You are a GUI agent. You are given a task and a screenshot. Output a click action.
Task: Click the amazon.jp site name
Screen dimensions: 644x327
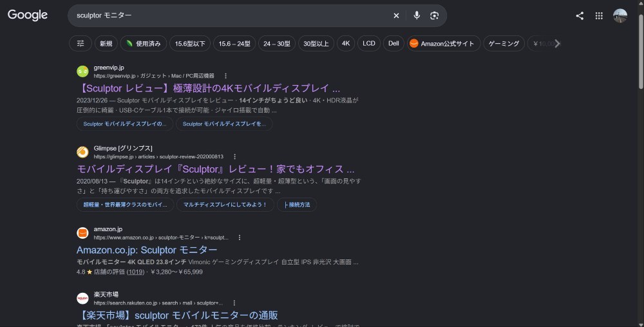(108, 229)
